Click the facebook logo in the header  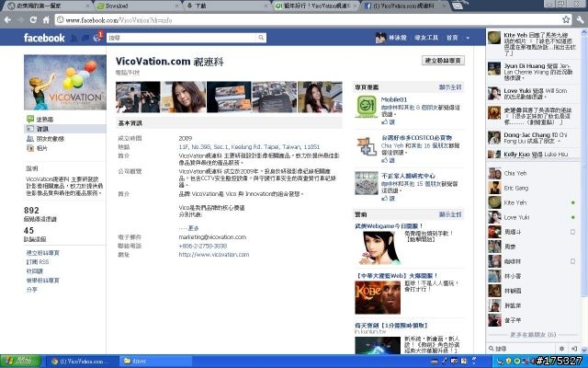pyautogui.click(x=44, y=38)
